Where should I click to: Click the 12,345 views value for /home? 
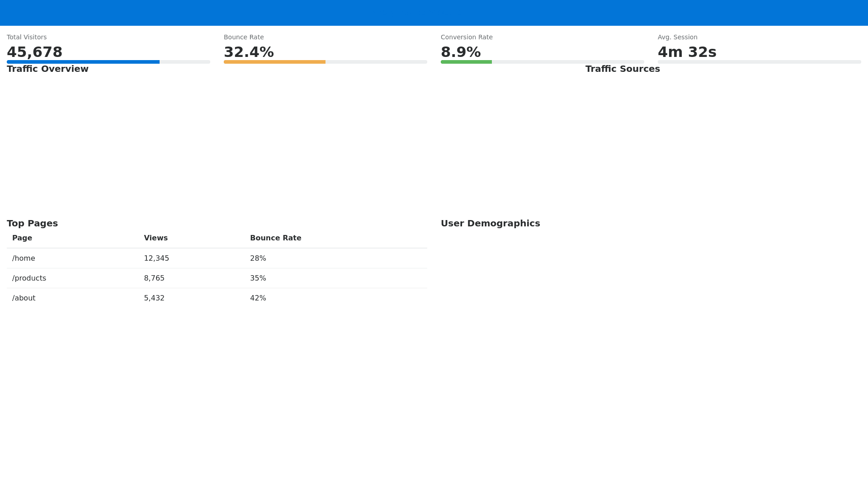click(156, 258)
